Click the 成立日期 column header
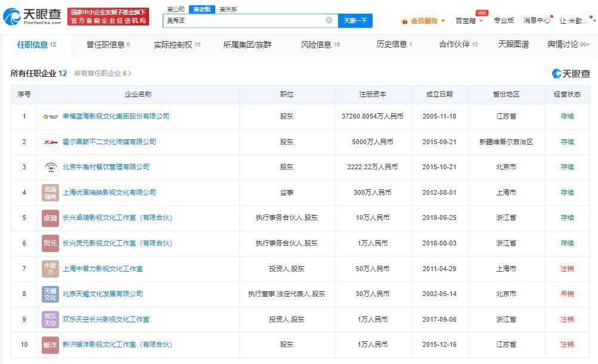 coord(439,95)
